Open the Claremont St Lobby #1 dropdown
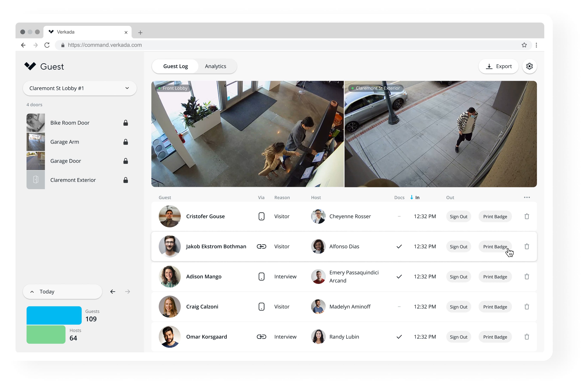588x389 pixels. [79, 88]
